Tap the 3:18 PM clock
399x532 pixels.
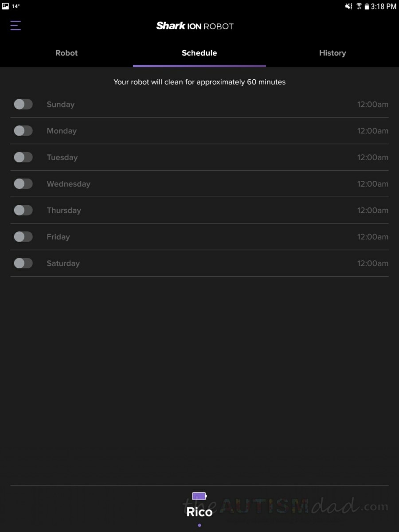383,6
